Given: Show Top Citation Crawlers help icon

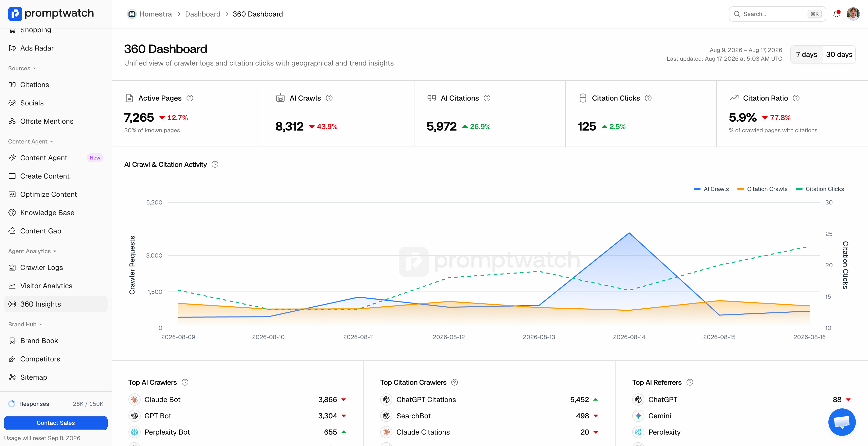Looking at the screenshot, I should pos(455,382).
